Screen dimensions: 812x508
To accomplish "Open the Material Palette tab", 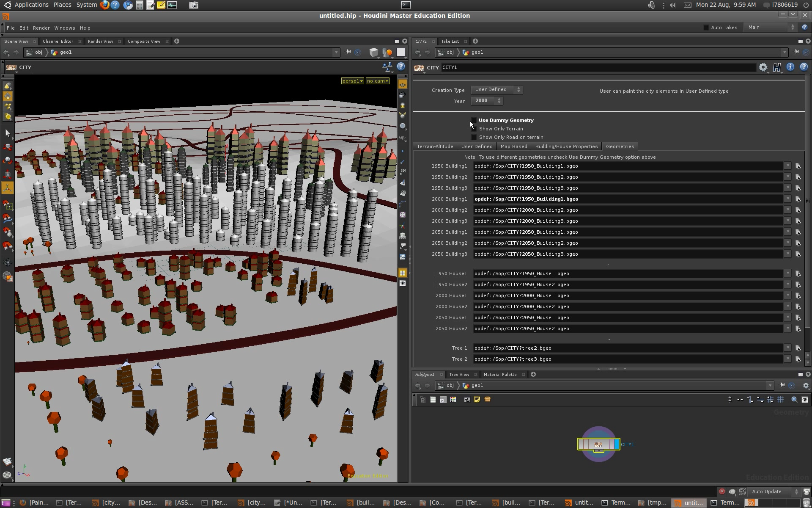I will tap(500, 375).
